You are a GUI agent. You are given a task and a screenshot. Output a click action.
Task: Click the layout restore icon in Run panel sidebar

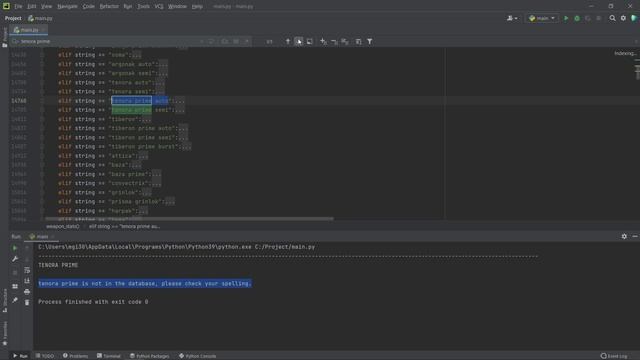click(15, 286)
